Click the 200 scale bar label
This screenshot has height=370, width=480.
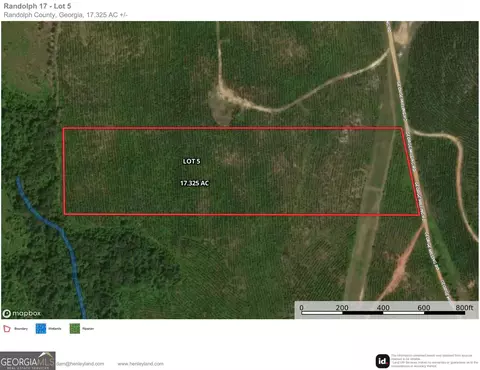point(342,307)
